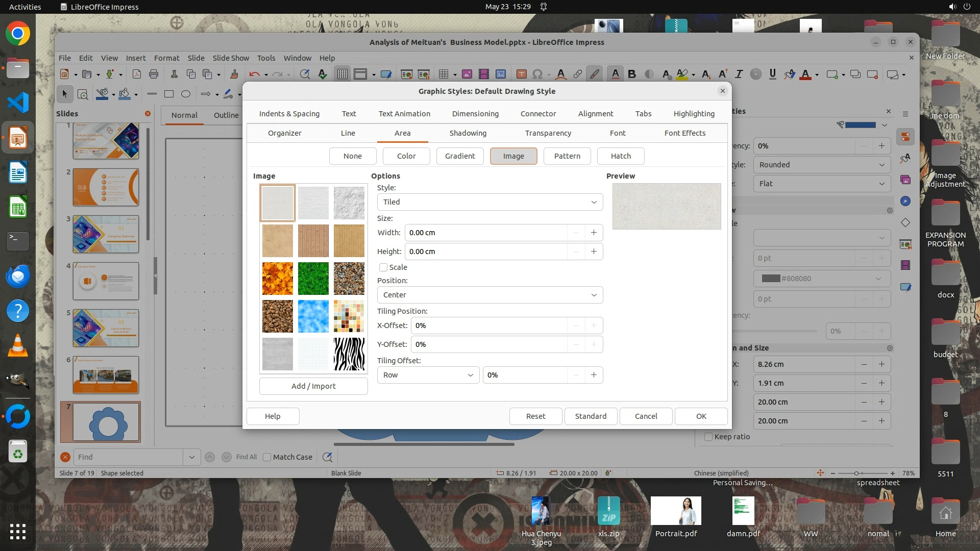Viewport: 980px width, 551px height.
Task: Enable the Scale checkbox
Action: coord(383,267)
